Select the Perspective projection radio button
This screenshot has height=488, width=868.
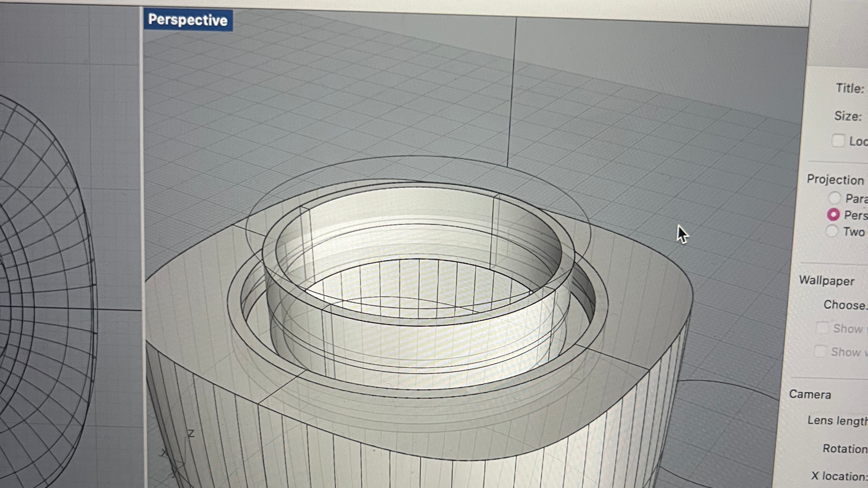[x=833, y=215]
